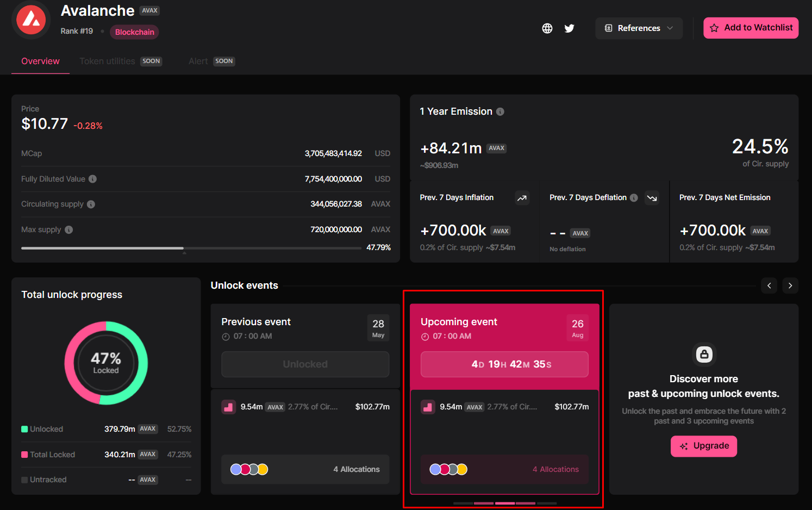Image resolution: width=812 pixels, height=510 pixels.
Task: Click the green Unlocked legend swatch
Action: click(24, 429)
